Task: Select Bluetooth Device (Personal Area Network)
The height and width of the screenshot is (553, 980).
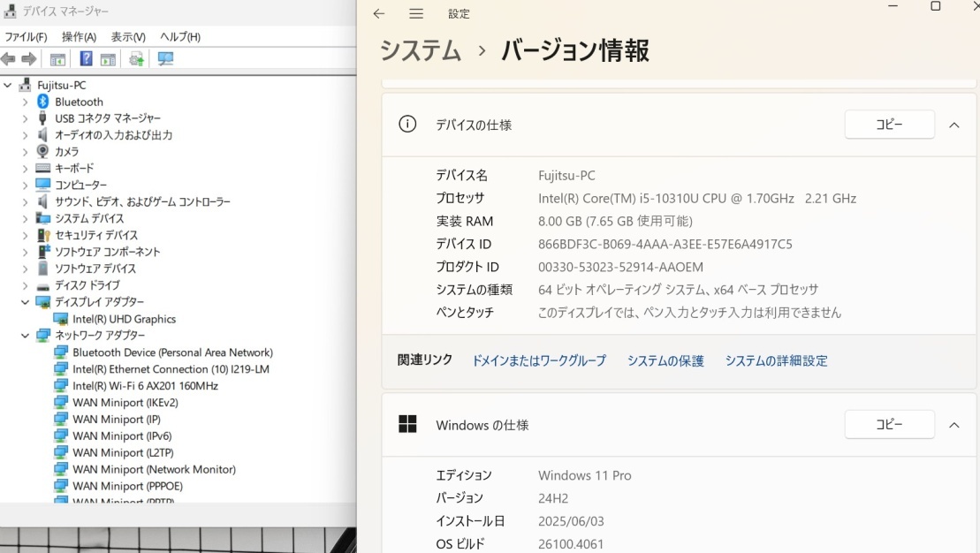Action: click(172, 352)
